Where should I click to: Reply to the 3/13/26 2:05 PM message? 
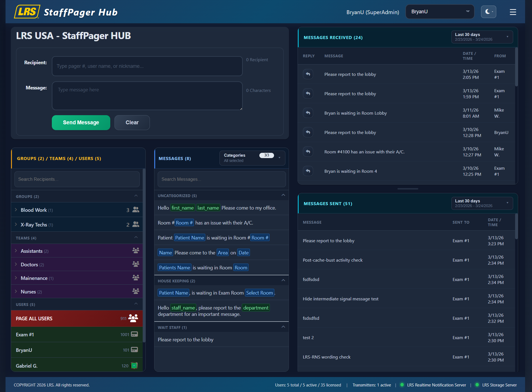(308, 74)
